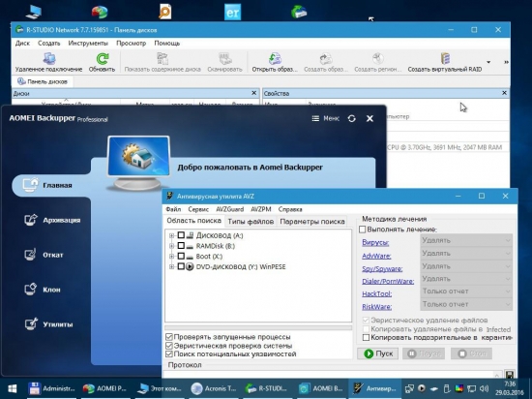Enable Выполнять лечение checkbox
Viewport: 532px width, 399px height.
point(363,230)
